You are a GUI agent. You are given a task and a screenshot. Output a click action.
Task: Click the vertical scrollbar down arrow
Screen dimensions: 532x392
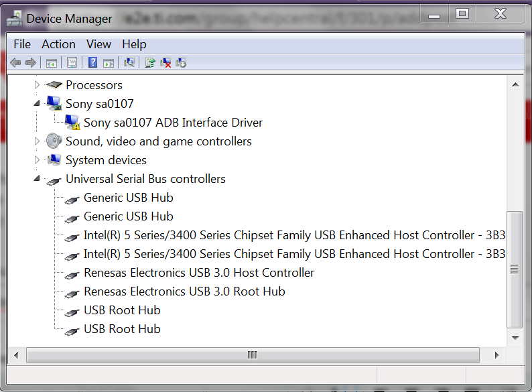(x=515, y=338)
